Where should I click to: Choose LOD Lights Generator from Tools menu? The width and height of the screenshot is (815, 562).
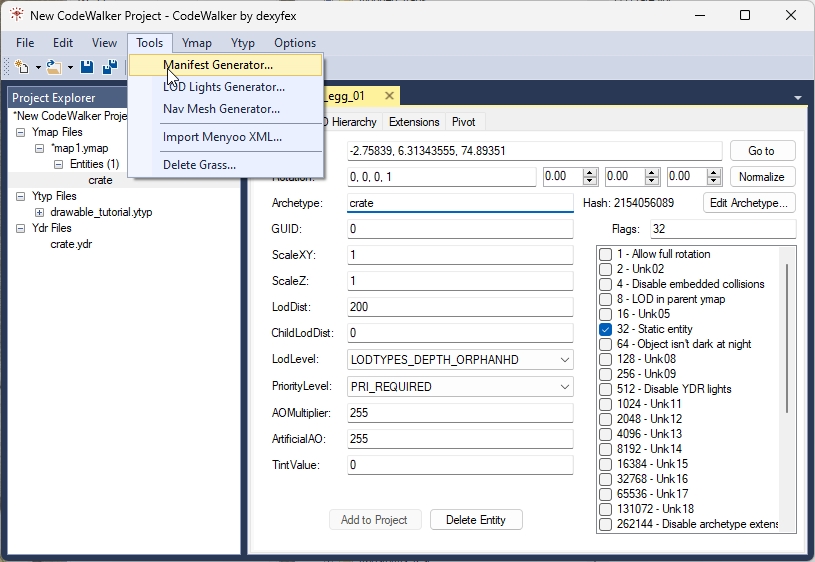coord(223,87)
